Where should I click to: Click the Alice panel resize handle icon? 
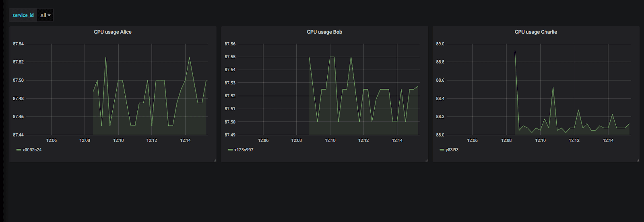[x=215, y=160]
